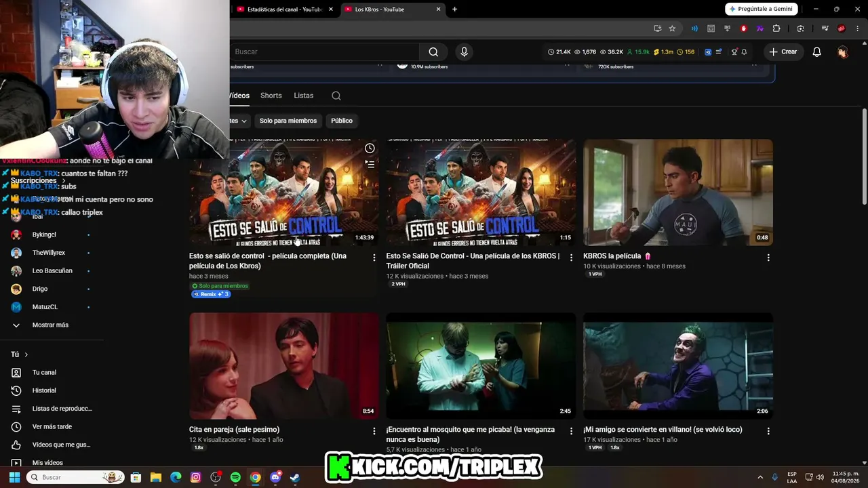This screenshot has width=868, height=488.
Task: Start voice search with the microphone icon
Action: click(464, 52)
